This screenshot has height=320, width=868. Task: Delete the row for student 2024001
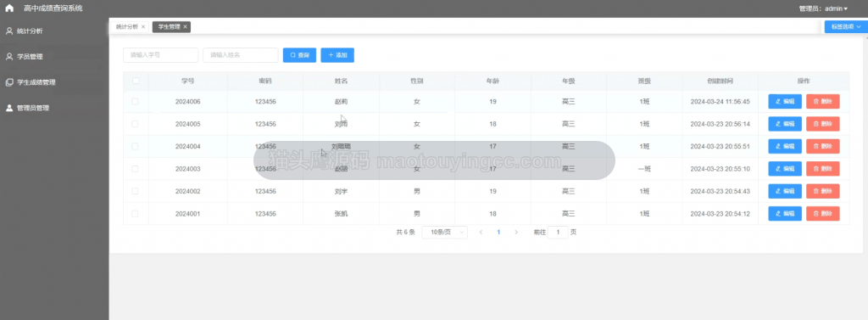823,214
